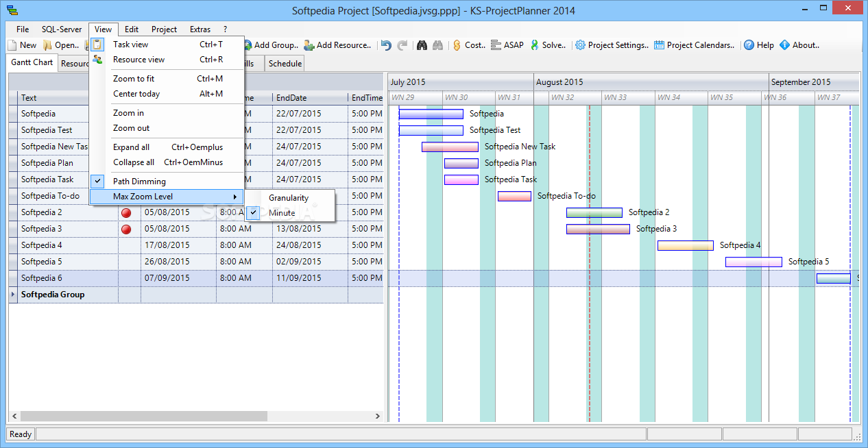Choose Center today
Screen dimensions: 868x448
167,94
